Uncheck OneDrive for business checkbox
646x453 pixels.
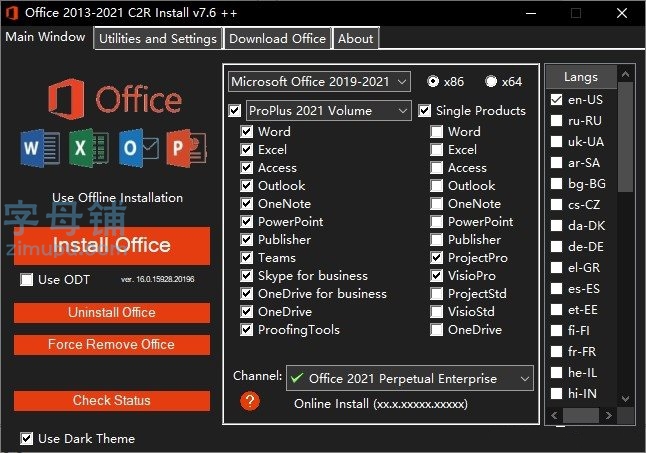click(x=246, y=294)
